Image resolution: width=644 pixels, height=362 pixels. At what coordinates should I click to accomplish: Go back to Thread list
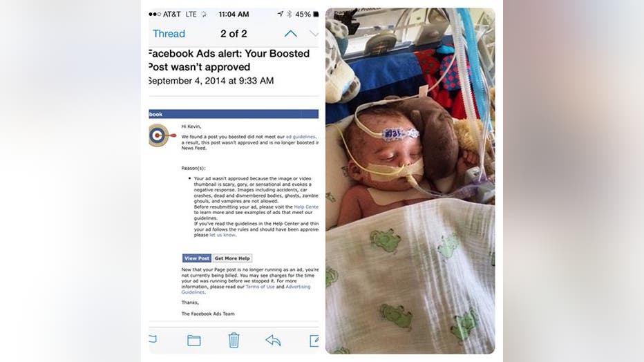169,34
